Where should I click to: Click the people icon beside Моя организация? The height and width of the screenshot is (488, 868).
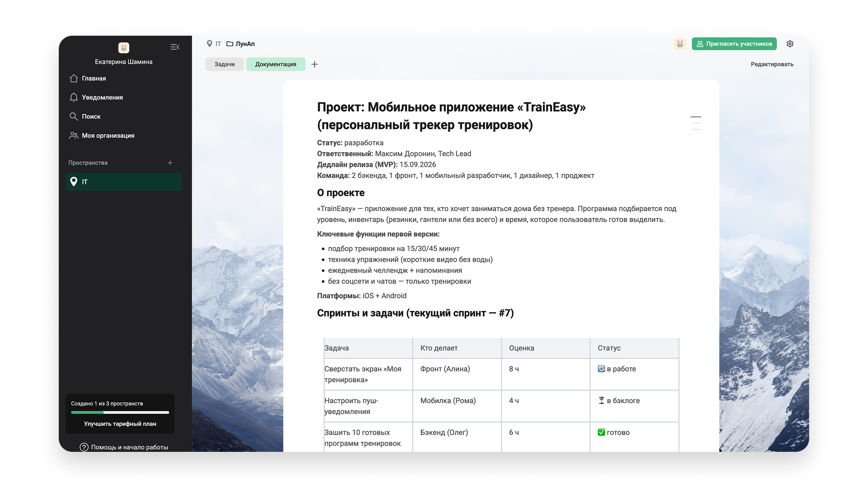tap(74, 136)
